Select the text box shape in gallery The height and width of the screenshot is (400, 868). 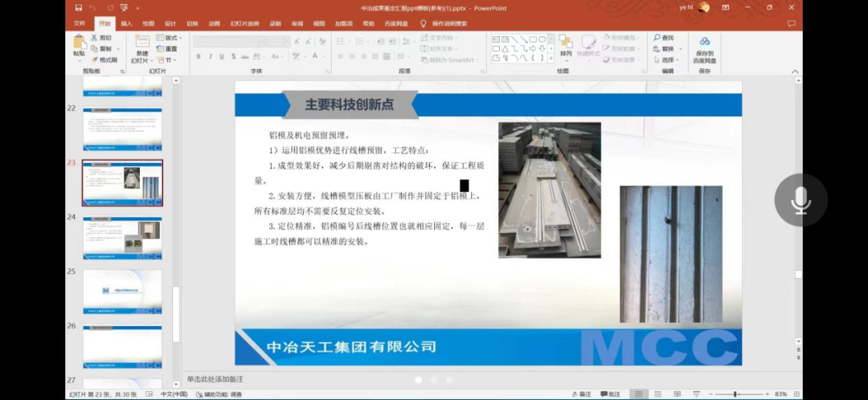click(x=496, y=39)
